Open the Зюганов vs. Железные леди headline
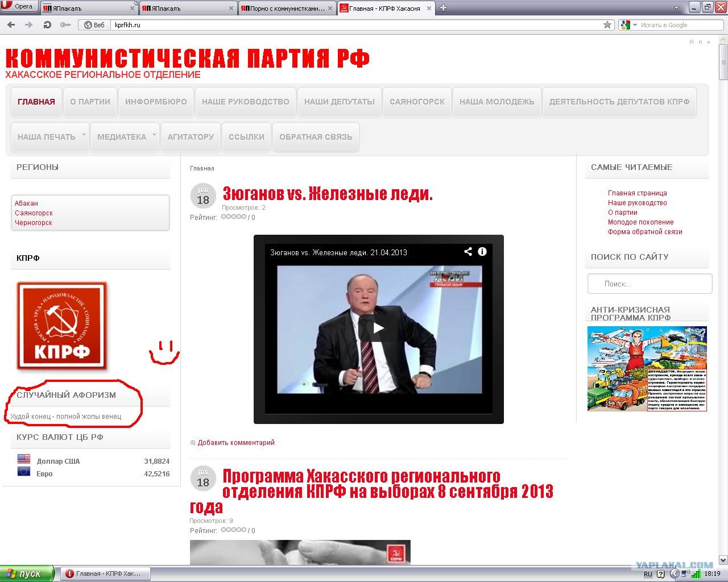Image resolution: width=728 pixels, height=582 pixels. pos(328,194)
